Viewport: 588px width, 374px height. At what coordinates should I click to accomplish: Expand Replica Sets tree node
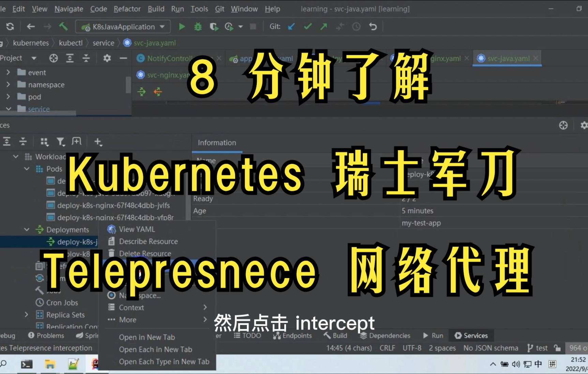point(27,315)
